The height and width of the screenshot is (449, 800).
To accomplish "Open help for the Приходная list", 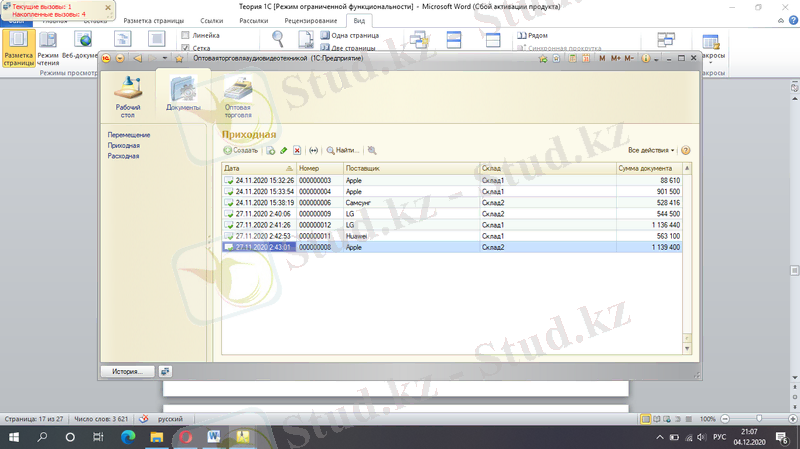I will click(686, 151).
